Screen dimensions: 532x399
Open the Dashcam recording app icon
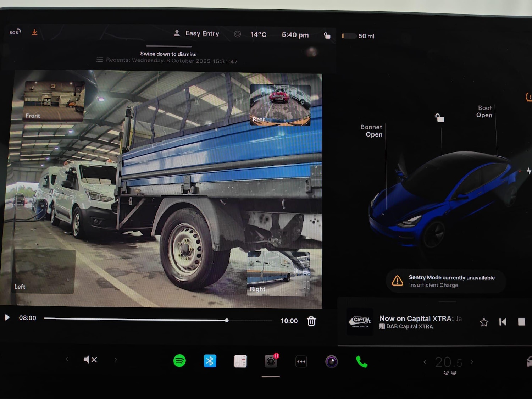coord(271,361)
